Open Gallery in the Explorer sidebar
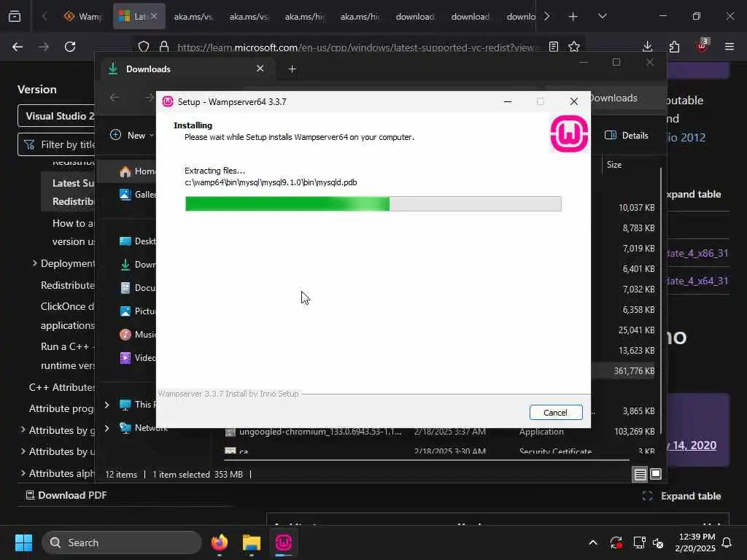The width and height of the screenshot is (747, 560). click(x=137, y=194)
